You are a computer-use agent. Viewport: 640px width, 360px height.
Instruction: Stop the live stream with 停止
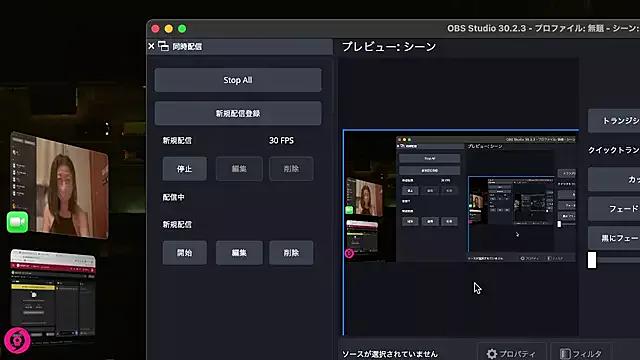pos(184,169)
